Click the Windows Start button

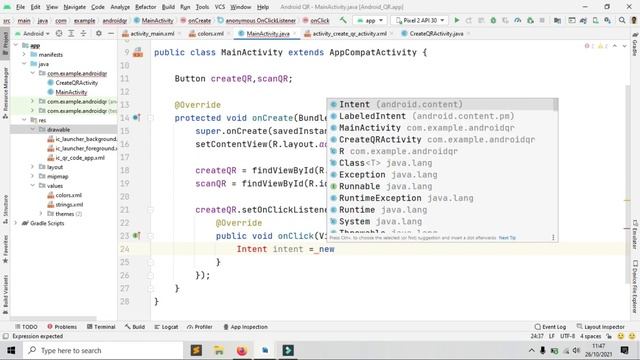11,350
